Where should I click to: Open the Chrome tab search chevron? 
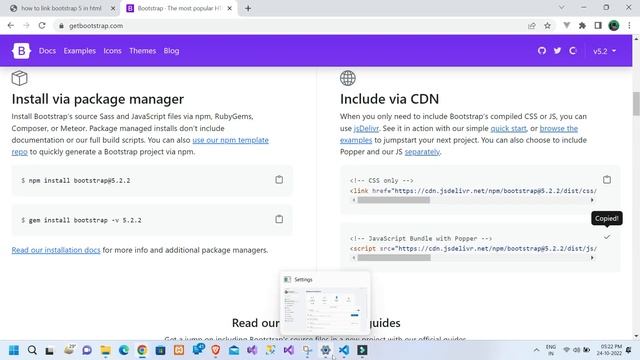(x=562, y=8)
